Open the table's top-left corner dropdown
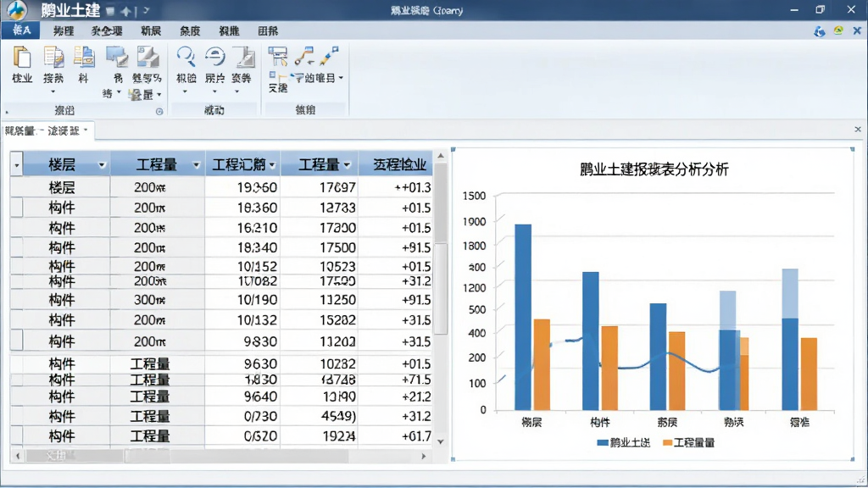Viewport: 868px width, 488px height. click(17, 164)
